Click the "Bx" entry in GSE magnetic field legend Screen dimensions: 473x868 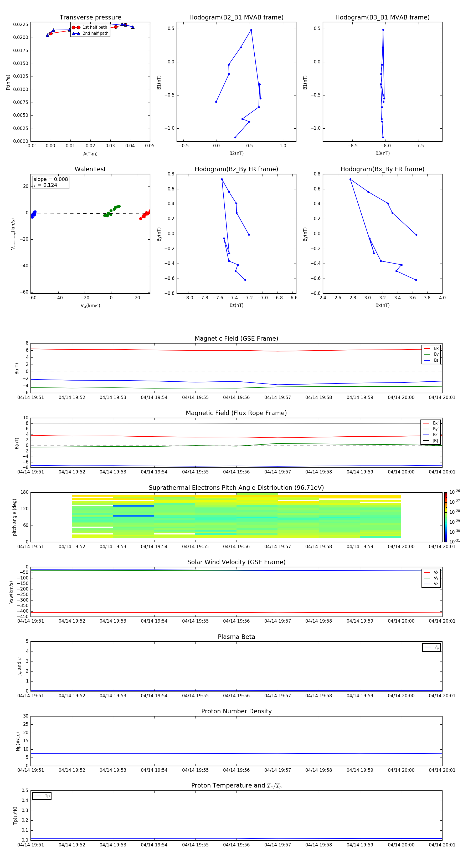point(431,349)
